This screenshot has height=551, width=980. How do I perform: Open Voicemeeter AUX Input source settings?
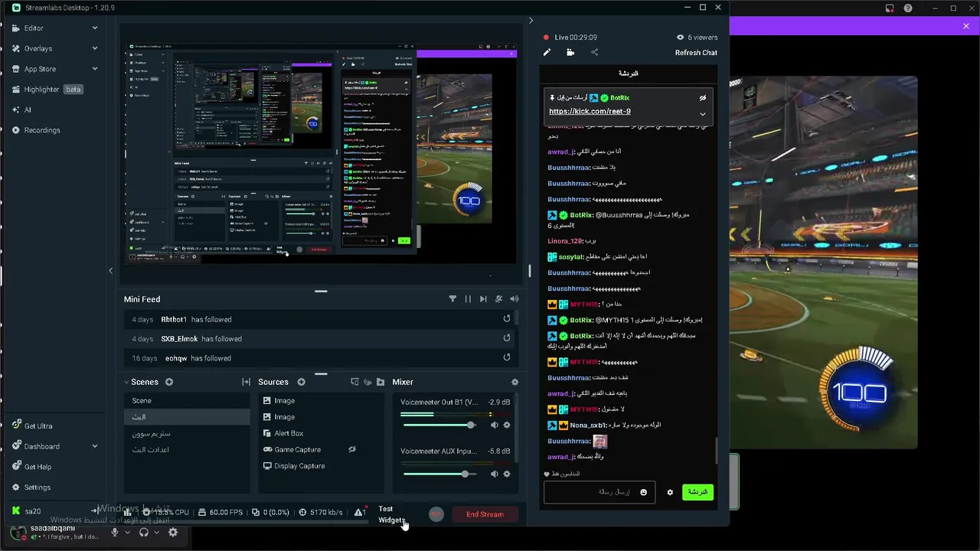point(506,474)
